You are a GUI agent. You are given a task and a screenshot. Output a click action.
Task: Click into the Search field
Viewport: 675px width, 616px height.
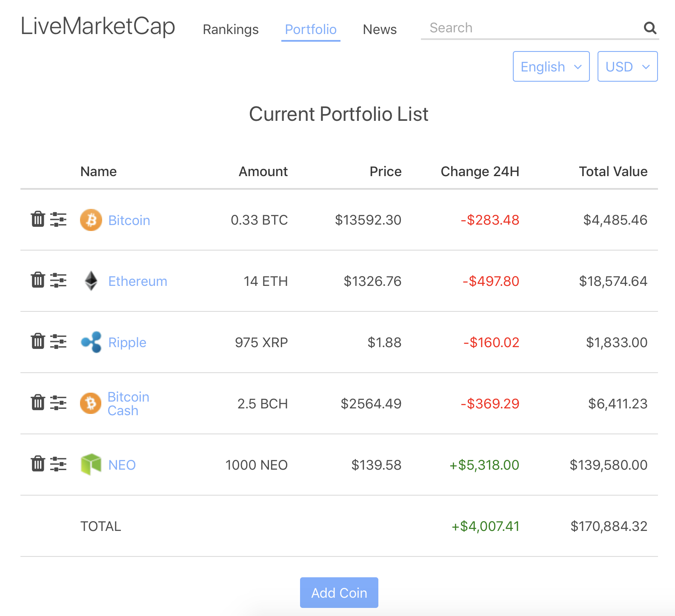532,28
